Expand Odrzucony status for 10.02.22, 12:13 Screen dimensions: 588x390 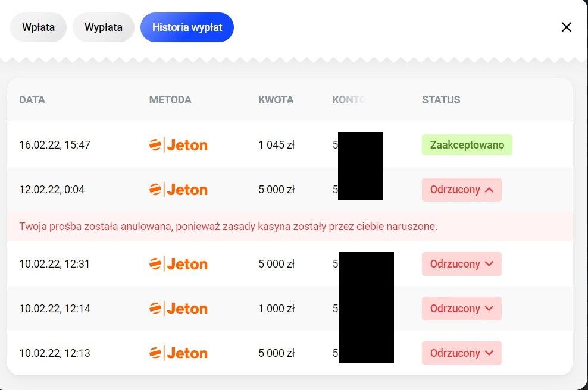click(x=462, y=353)
